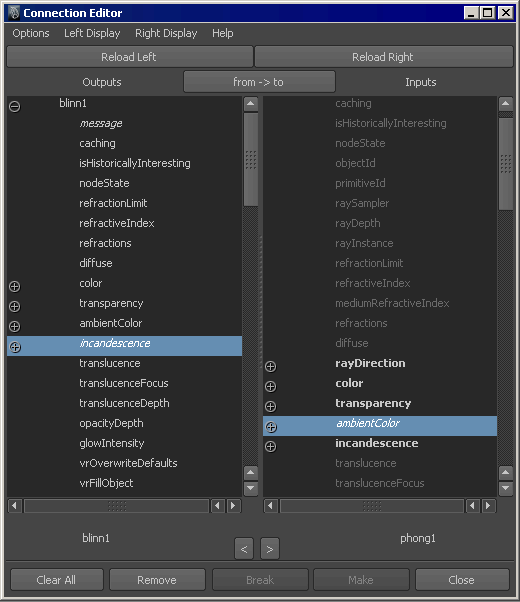Expand ambientColor plus icon in outputs
Image resolution: width=520 pixels, height=602 pixels.
(15, 326)
